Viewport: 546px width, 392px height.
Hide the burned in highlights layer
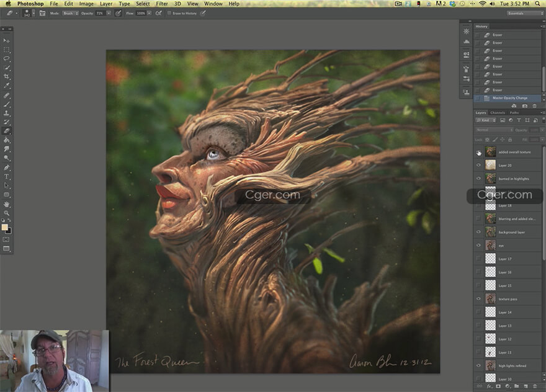tap(478, 179)
